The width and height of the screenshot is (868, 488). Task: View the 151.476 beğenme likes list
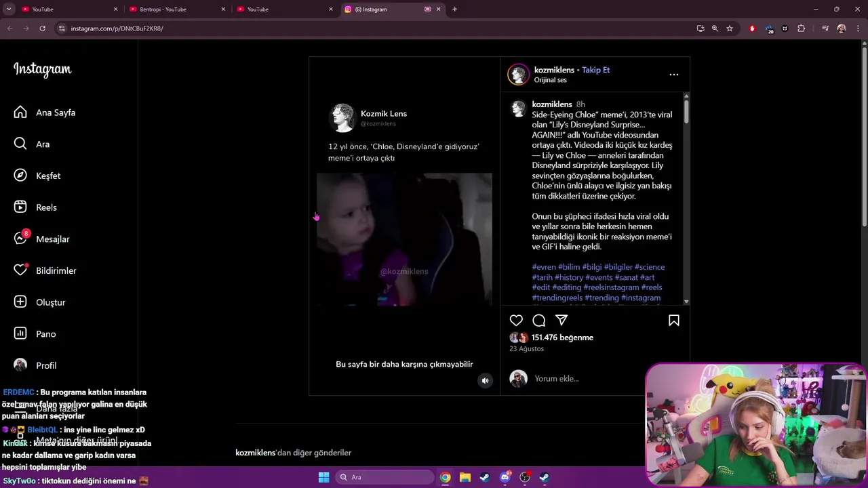click(562, 338)
